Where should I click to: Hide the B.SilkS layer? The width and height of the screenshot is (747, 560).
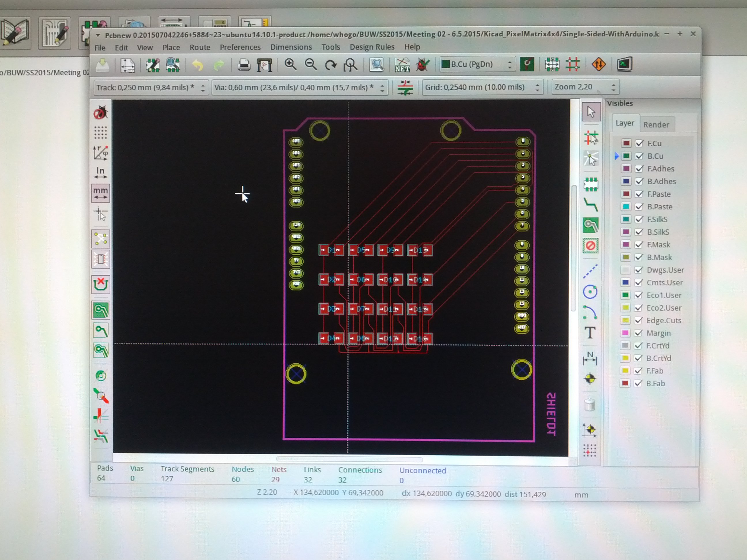tap(639, 232)
